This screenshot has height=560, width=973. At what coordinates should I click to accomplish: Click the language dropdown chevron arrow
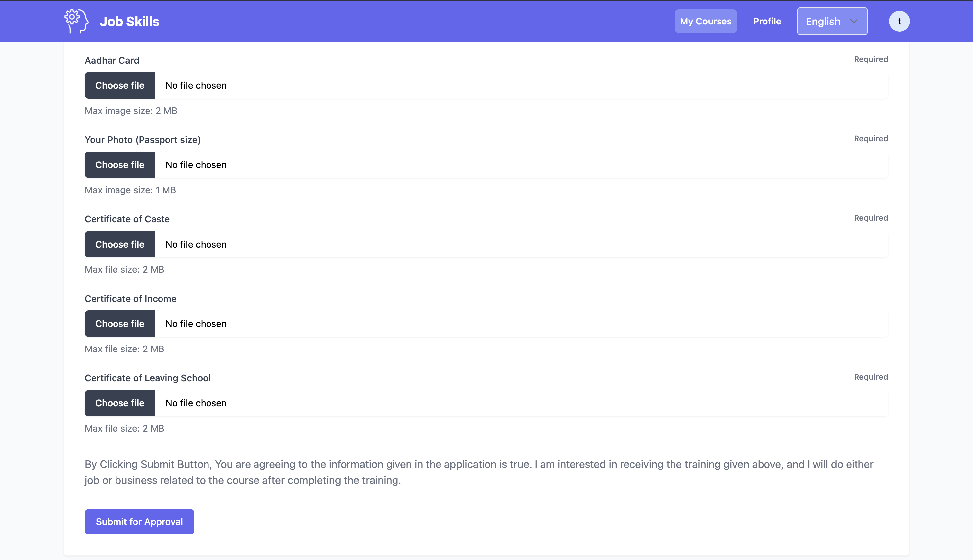click(x=854, y=21)
